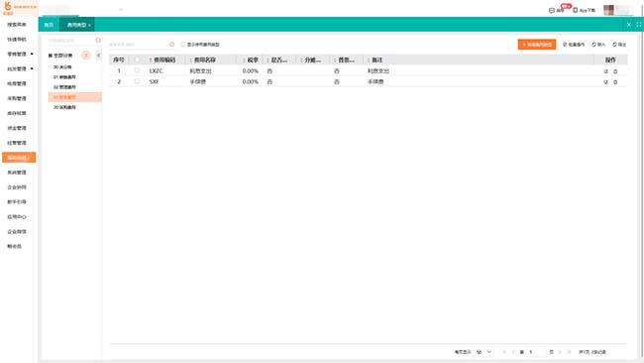Select the 应用中心 item in left sidebar
This screenshot has width=644, height=363.
(17, 216)
